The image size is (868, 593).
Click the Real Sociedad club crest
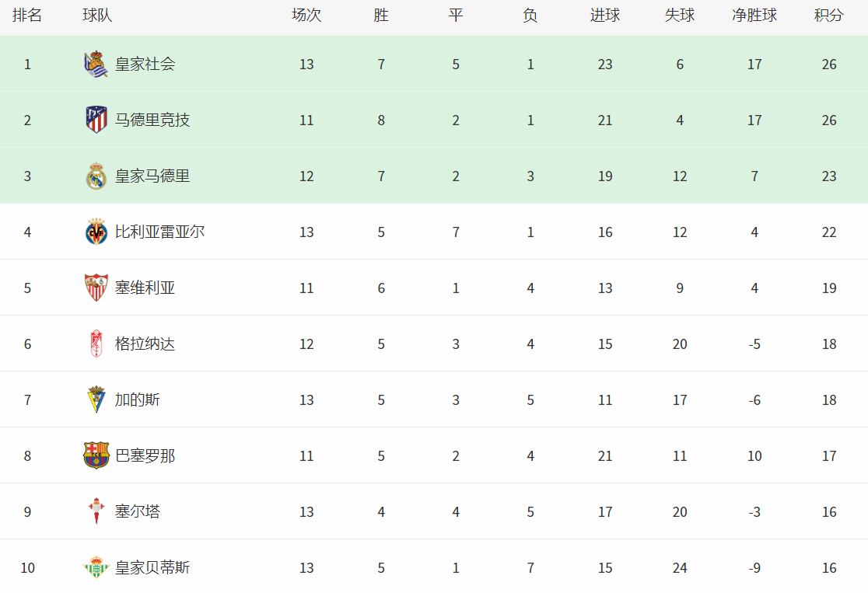[x=96, y=65]
